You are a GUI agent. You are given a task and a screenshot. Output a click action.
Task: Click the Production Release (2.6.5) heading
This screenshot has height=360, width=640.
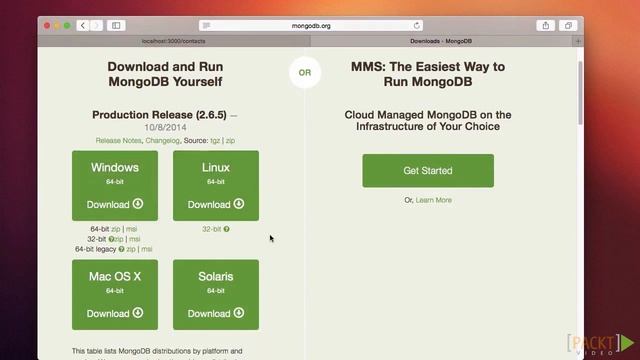tap(159, 115)
